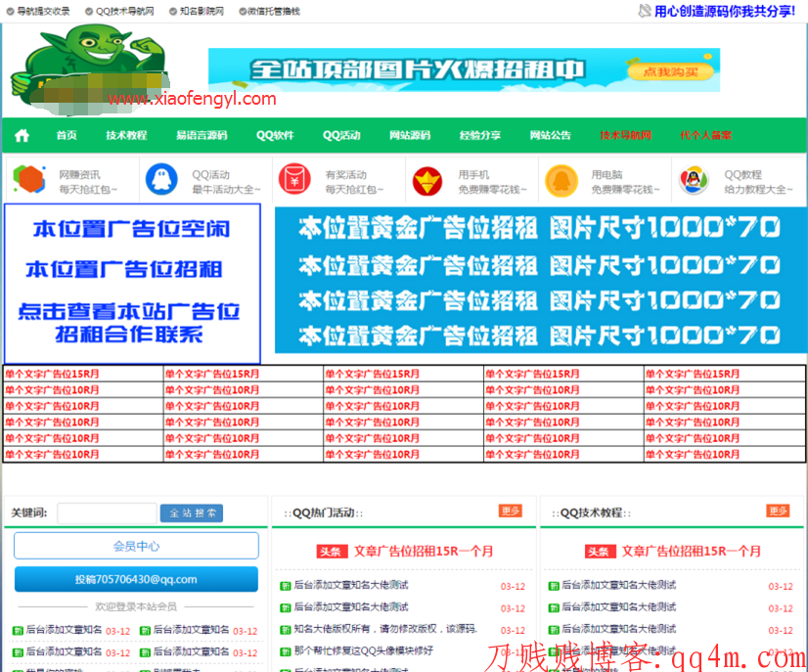Open QQ活动 in green navigation bar
808x672 pixels.
pyautogui.click(x=341, y=136)
